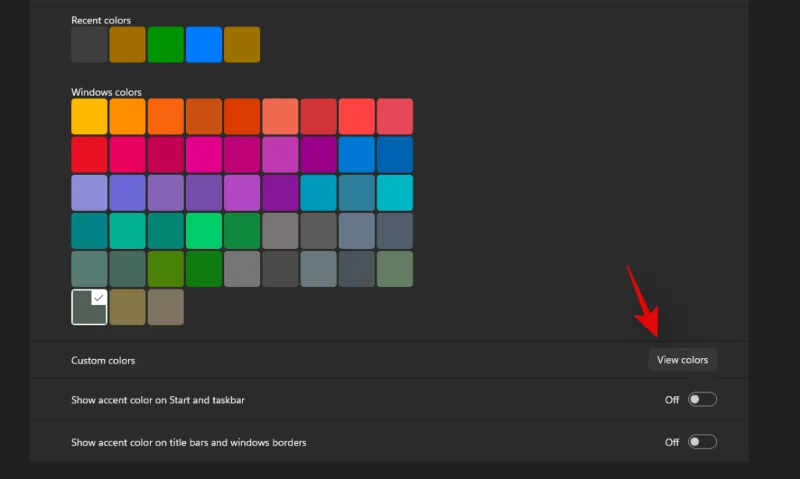Choose the sage swatch ending the fifth row
Viewport: 800px width, 479px height.
(395, 269)
